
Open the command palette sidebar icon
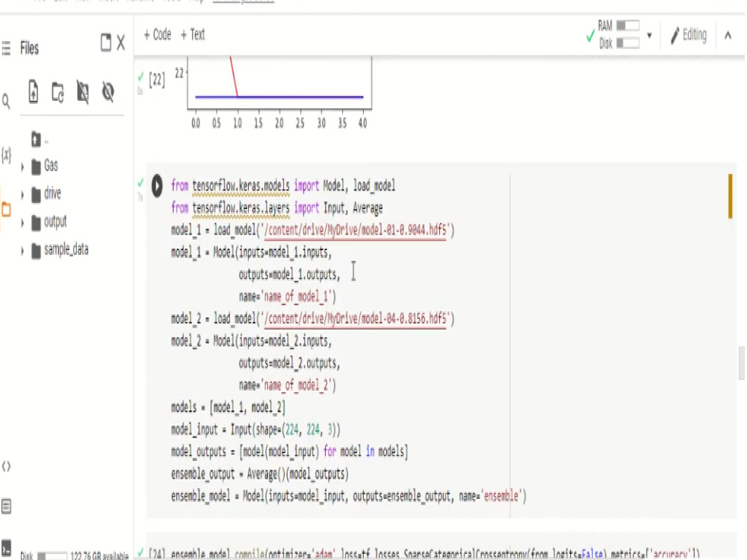click(x=6, y=505)
